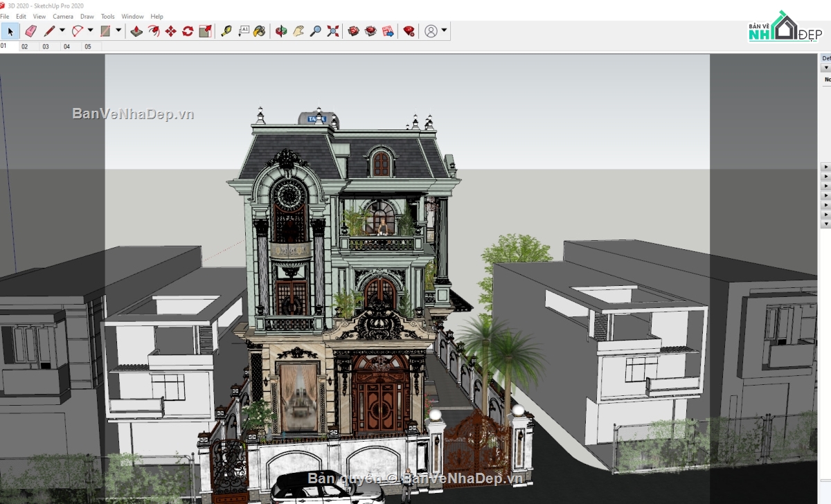Select the Tape Measure tool
The width and height of the screenshot is (831, 504).
click(226, 31)
